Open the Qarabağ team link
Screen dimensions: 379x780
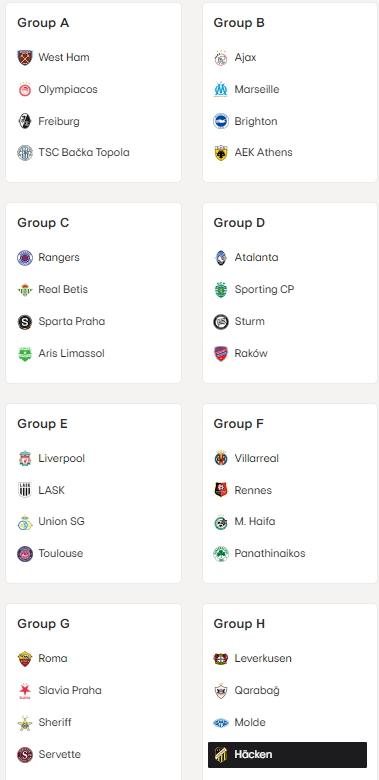click(257, 690)
